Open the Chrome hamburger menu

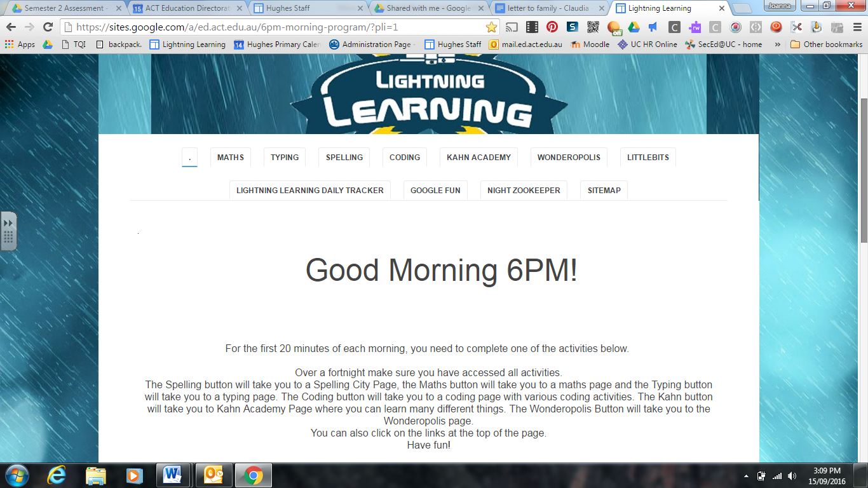[x=857, y=27]
